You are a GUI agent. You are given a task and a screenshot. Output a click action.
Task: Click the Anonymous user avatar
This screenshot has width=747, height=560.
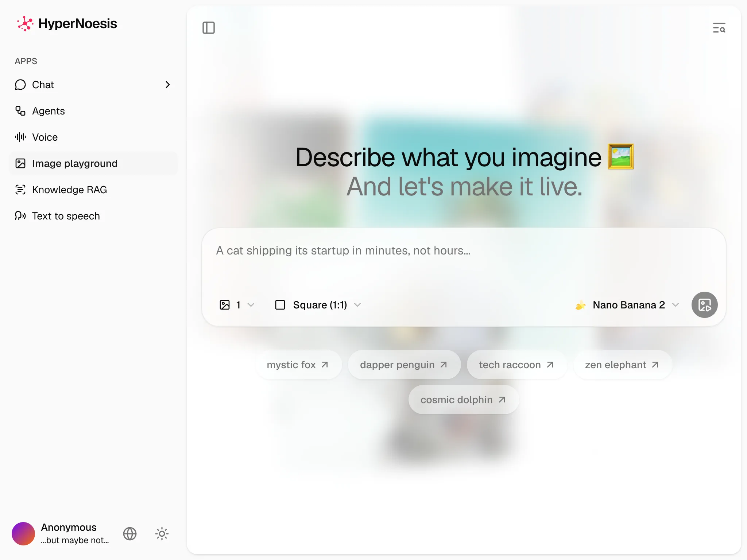coord(23,534)
